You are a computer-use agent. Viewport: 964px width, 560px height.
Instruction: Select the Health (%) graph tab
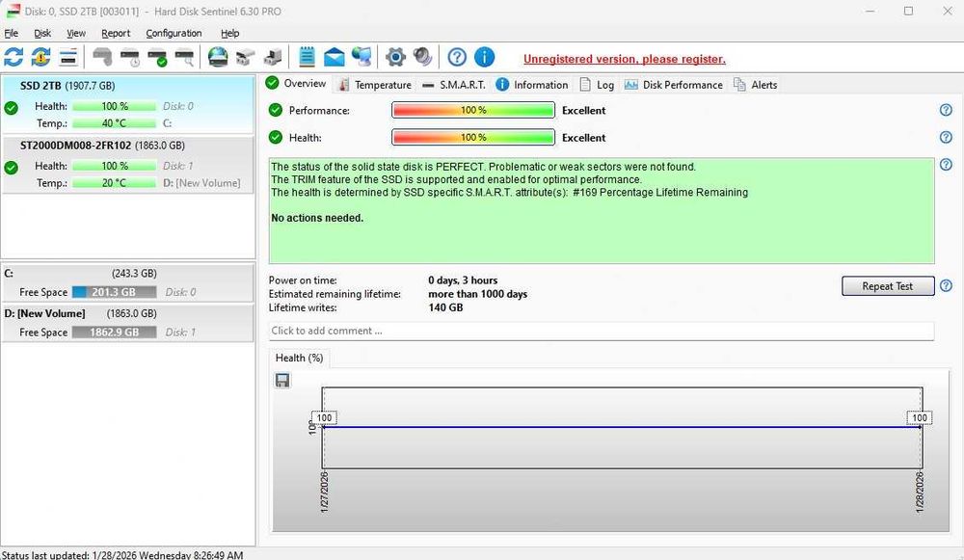click(x=300, y=358)
